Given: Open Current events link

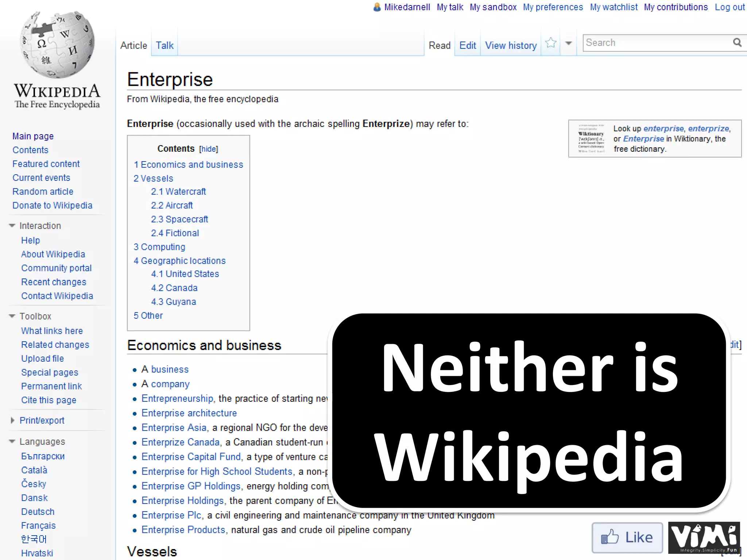Looking at the screenshot, I should tap(41, 178).
